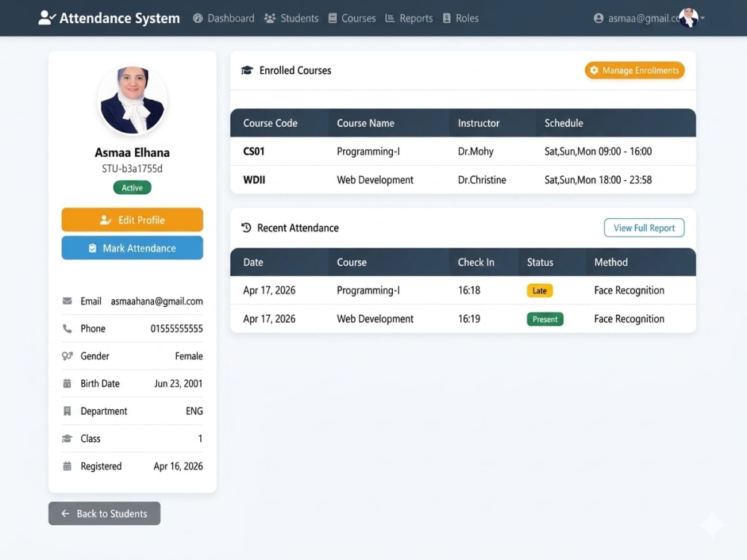Viewport: 747px width, 560px height.
Task: Click the Attendance System logo icon
Action: click(46, 18)
